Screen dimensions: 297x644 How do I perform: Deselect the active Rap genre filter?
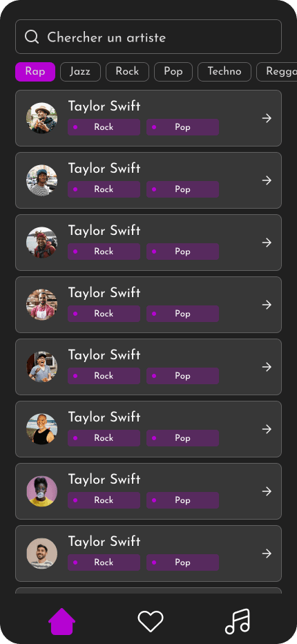pos(35,72)
